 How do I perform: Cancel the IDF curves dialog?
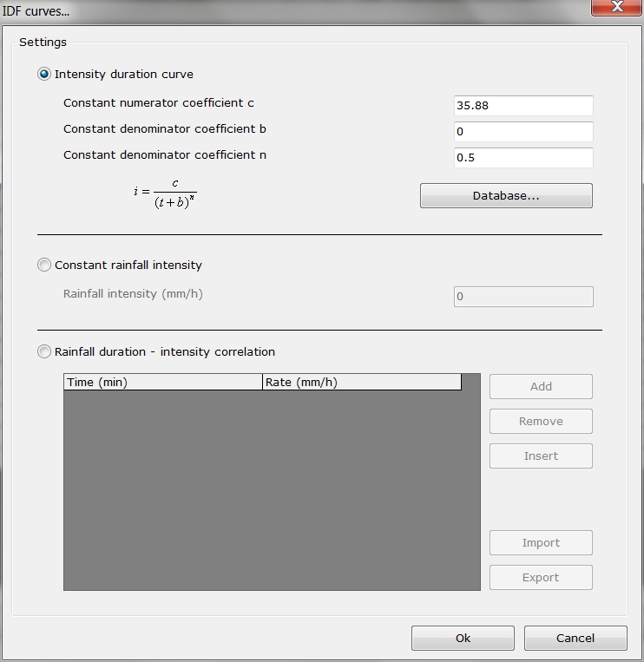tap(575, 639)
